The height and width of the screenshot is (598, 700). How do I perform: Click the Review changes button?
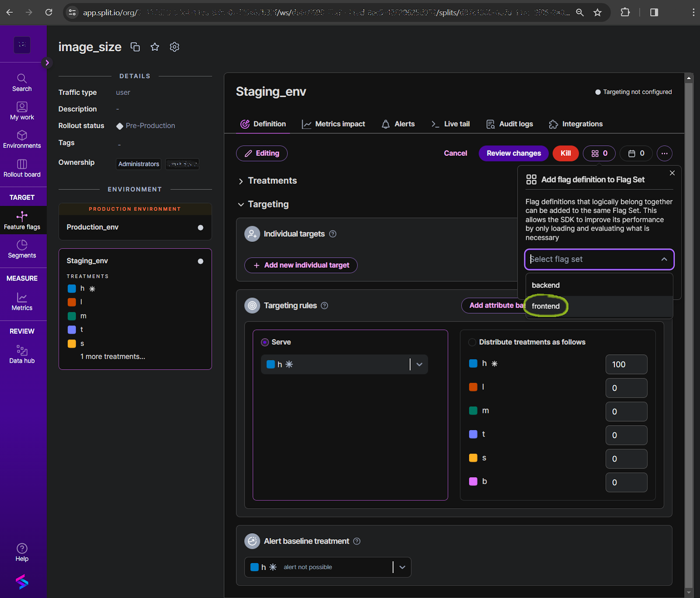click(x=513, y=153)
